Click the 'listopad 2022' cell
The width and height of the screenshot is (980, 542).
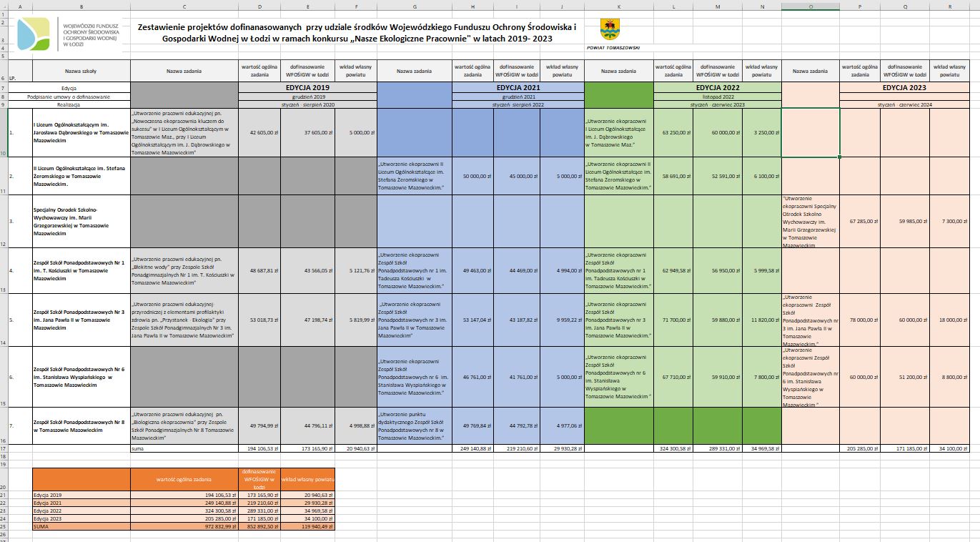pyautogui.click(x=718, y=96)
